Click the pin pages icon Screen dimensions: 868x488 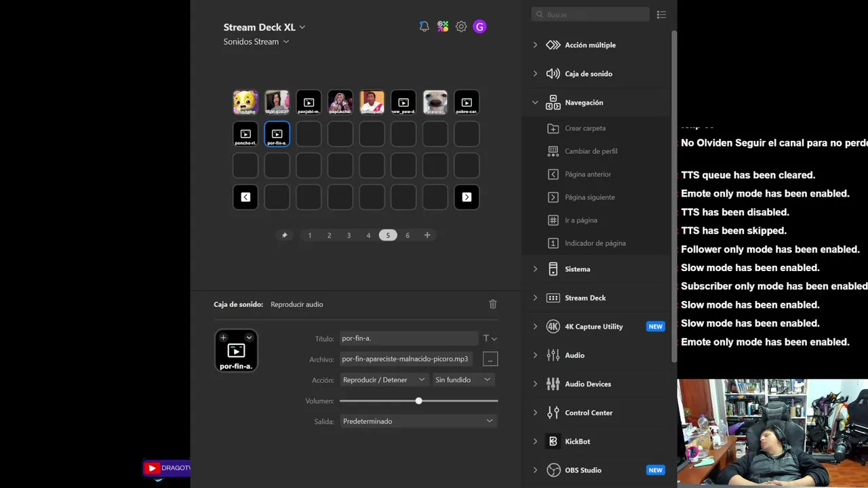284,235
